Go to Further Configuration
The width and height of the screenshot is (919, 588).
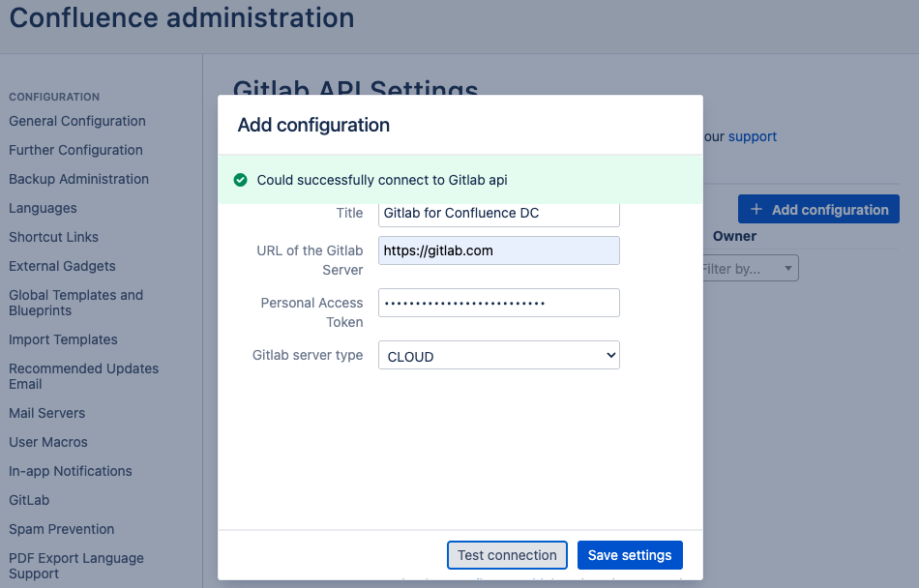pos(75,150)
